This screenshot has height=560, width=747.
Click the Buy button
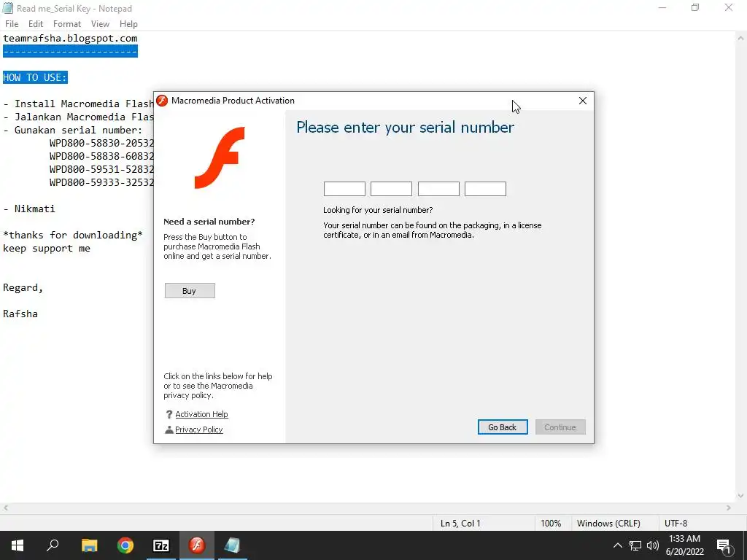[190, 290]
